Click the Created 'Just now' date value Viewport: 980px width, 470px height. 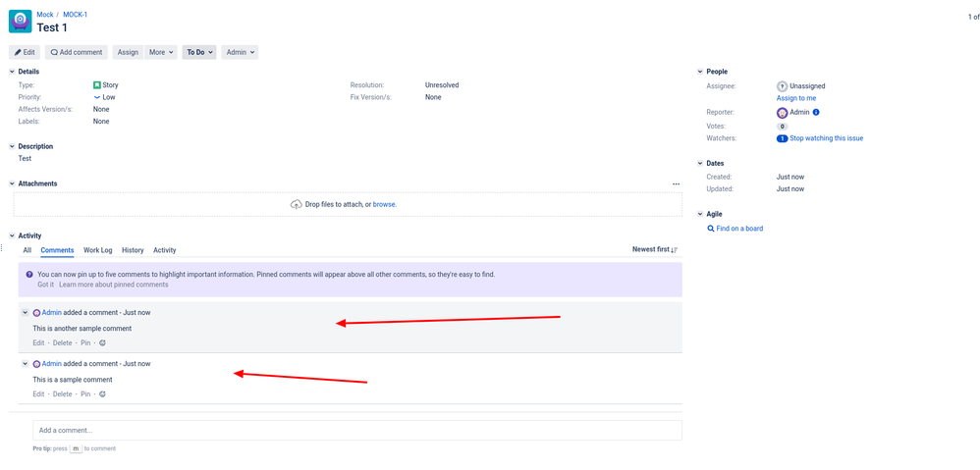pyautogui.click(x=790, y=177)
